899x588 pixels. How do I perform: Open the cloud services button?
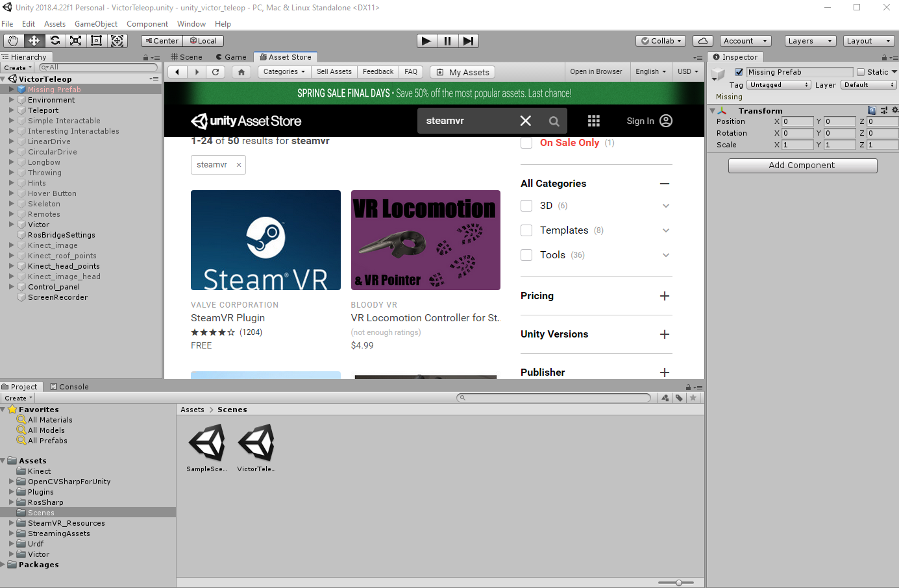click(x=703, y=41)
